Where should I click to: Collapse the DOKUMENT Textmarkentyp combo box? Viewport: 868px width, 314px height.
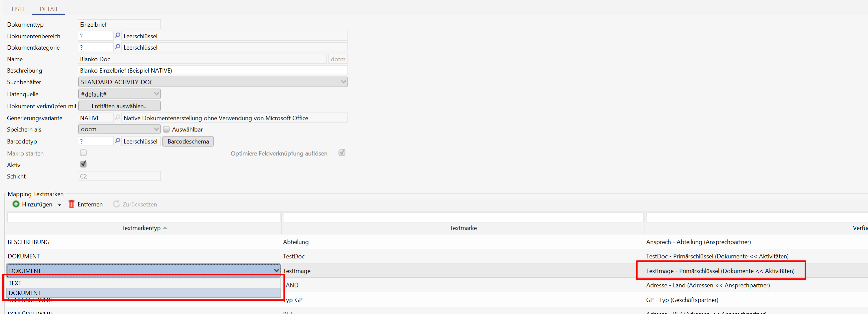[x=276, y=270]
